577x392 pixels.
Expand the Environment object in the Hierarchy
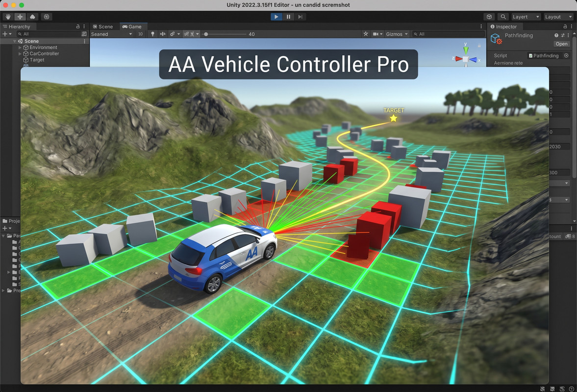coord(20,48)
